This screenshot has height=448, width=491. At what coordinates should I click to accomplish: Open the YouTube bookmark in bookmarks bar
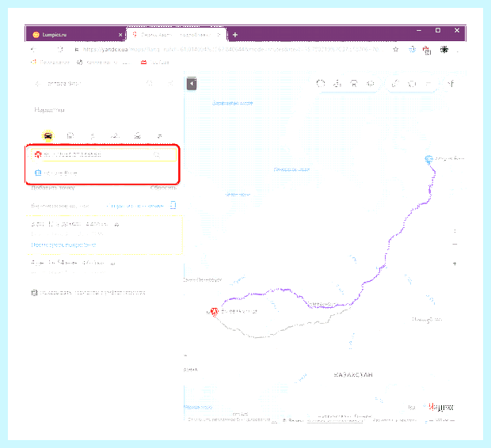pyautogui.click(x=155, y=63)
